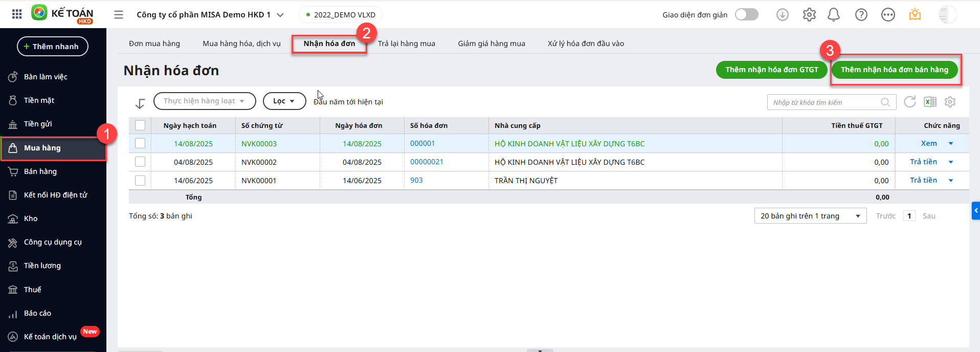
Task: Open the records per page dropdown
Action: point(810,216)
